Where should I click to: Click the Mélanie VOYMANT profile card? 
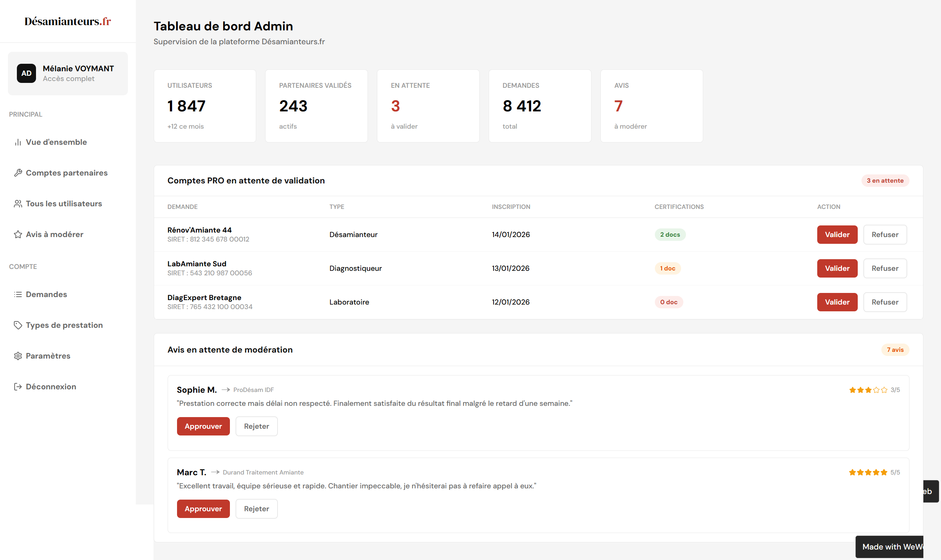tap(68, 74)
